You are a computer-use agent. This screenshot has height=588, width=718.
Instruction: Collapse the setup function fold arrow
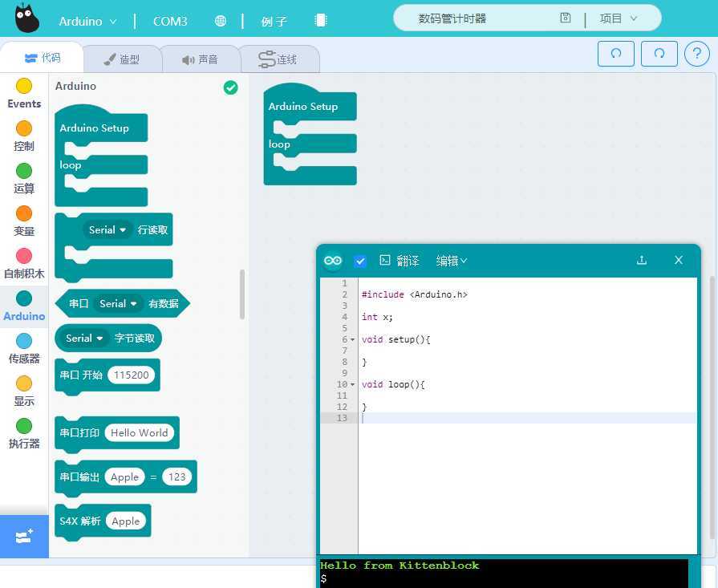tap(353, 340)
